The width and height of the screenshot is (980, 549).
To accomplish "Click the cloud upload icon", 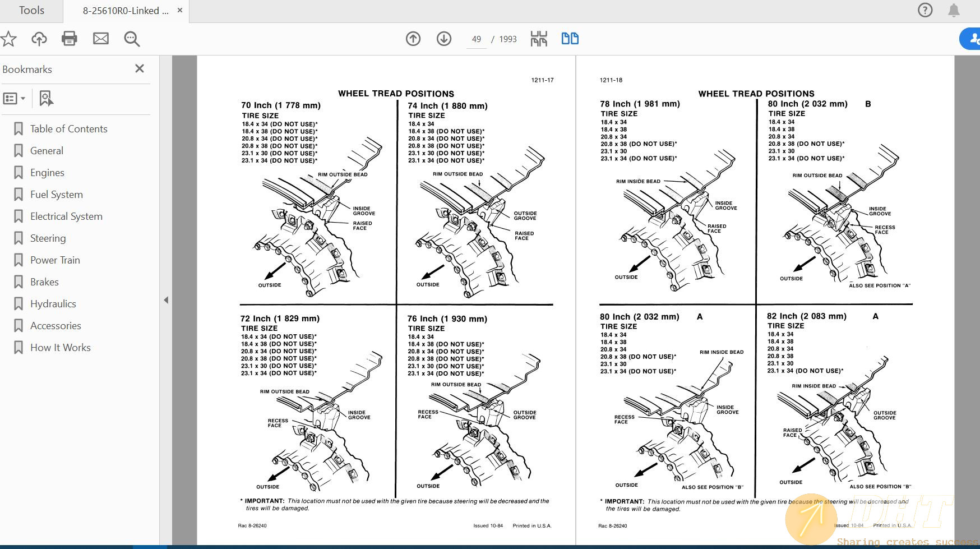I will (39, 39).
